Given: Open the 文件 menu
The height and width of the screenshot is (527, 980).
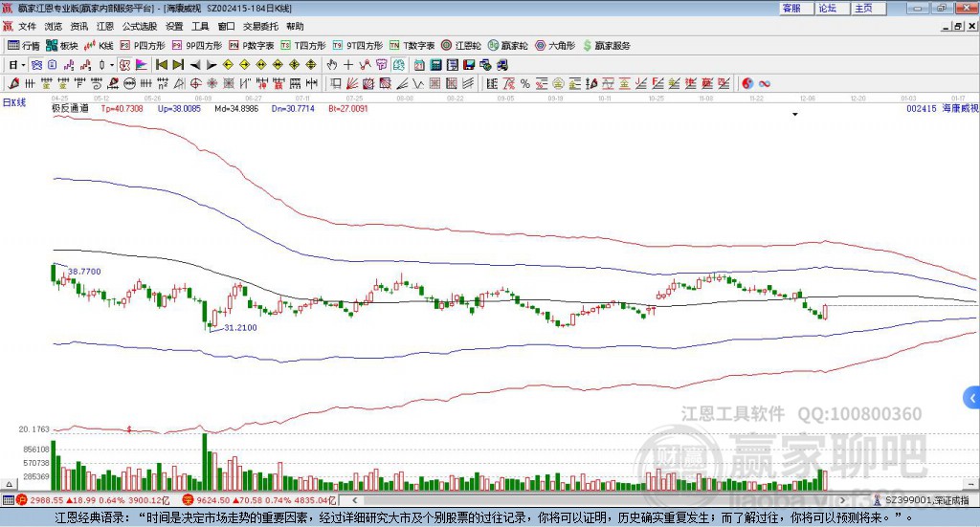Looking at the screenshot, I should pos(27,26).
